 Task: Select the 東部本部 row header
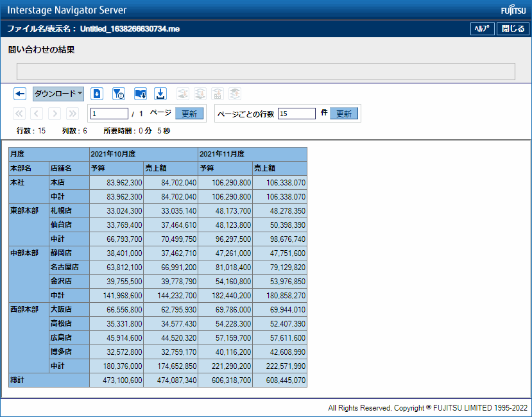29,225
